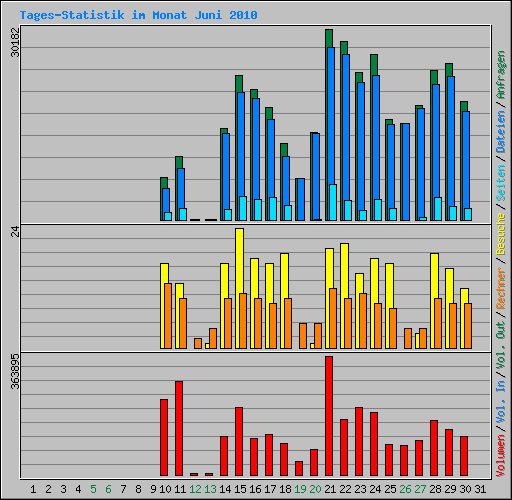The image size is (512, 500).
Task: Click the red volume bar for day 30
Action: point(464,456)
